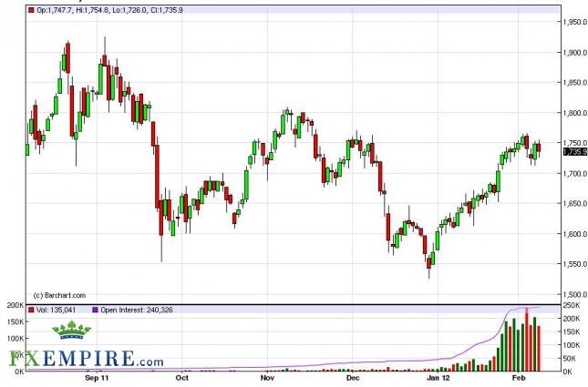The width and height of the screenshot is (588, 387).
Task: Click the OHLC header line 'Op:1,747.7, Hi:1,754.8'
Action: coord(110,10)
